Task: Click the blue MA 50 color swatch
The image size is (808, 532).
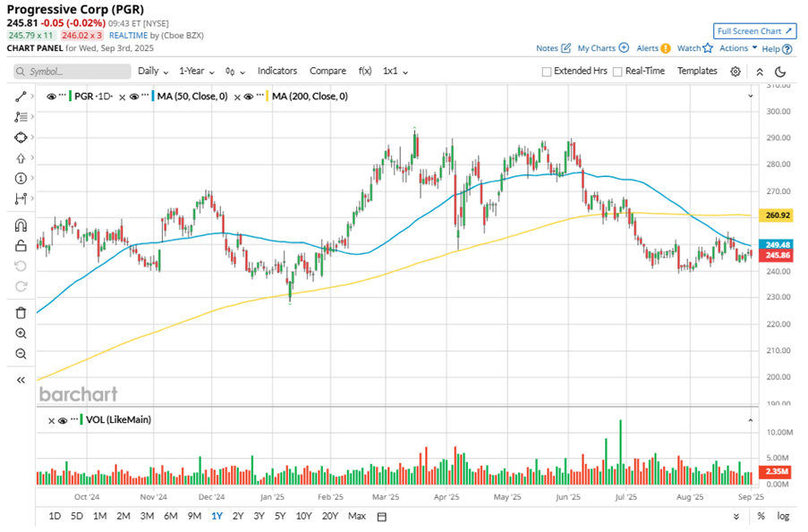Action: coord(153,97)
